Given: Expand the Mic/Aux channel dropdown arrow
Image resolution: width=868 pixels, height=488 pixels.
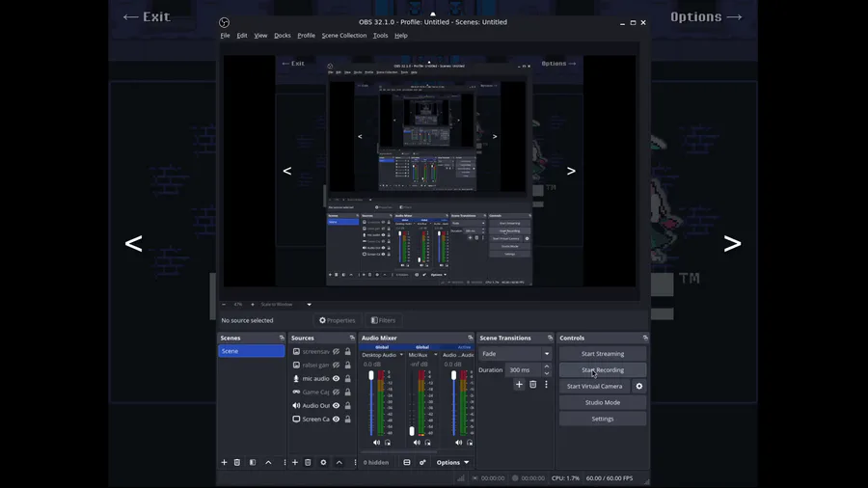Looking at the screenshot, I should pos(436,355).
